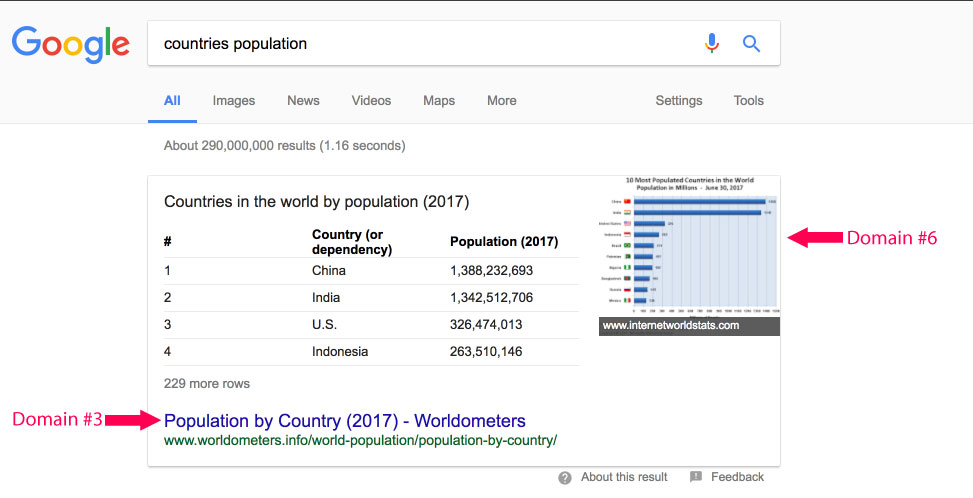Click the www.internetworldstats.com caption
973x498 pixels.
click(x=671, y=326)
